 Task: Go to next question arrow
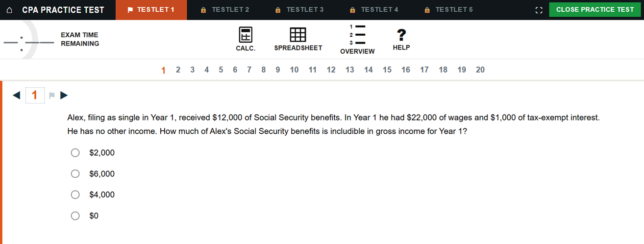pyautogui.click(x=64, y=95)
